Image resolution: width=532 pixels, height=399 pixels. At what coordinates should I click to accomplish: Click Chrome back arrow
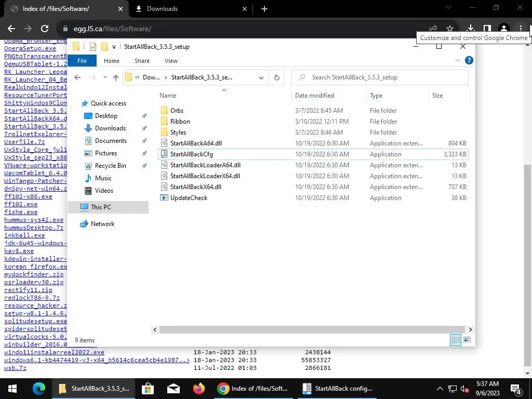point(11,29)
